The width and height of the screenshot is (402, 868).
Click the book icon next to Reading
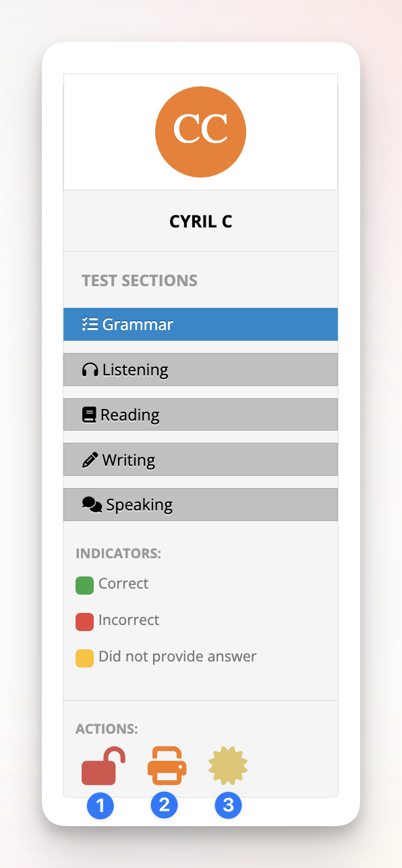(x=90, y=414)
